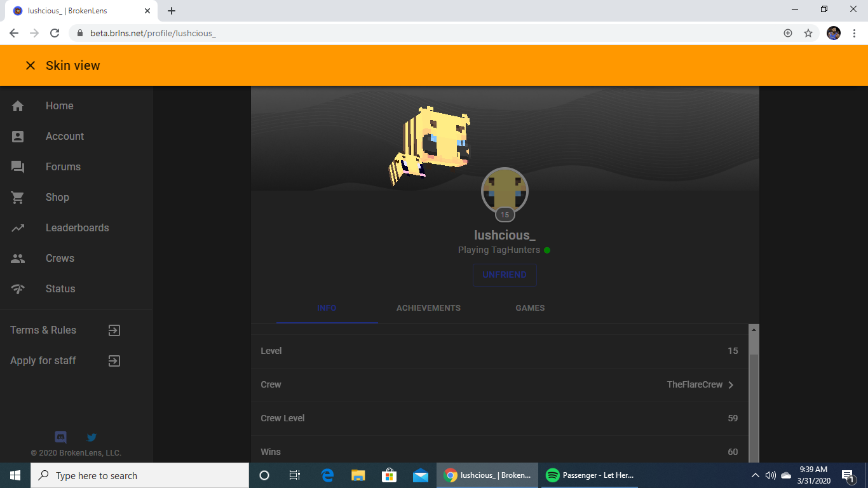
Task: Open Account in the sidebar
Action: 76,137
